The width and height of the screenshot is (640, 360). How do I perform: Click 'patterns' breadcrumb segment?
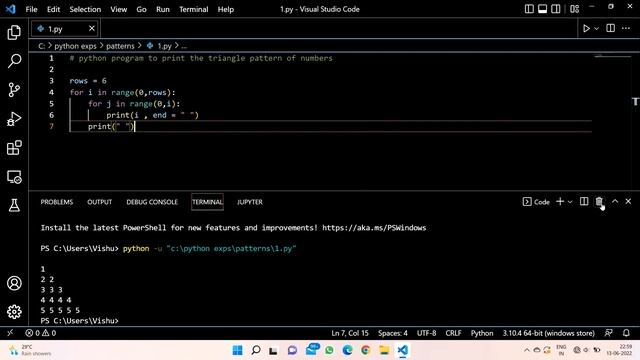point(120,46)
